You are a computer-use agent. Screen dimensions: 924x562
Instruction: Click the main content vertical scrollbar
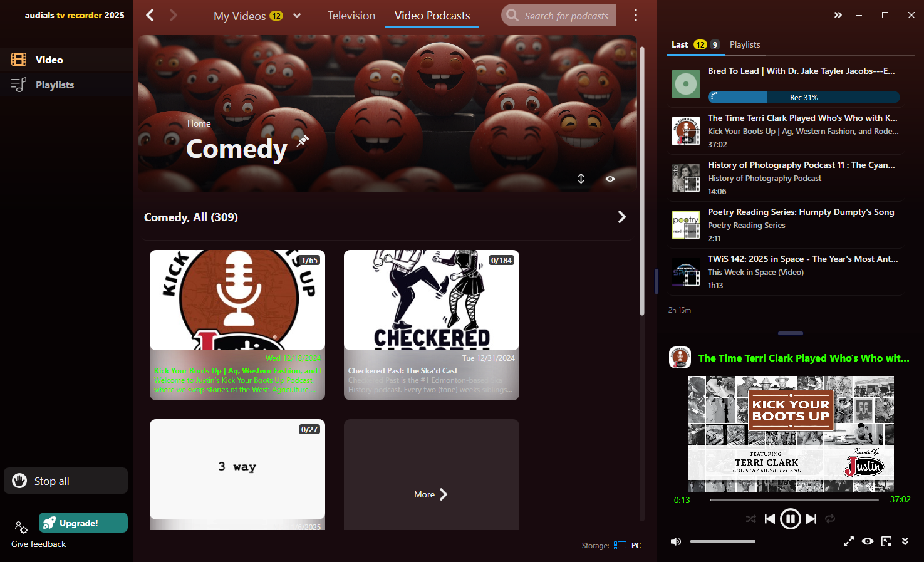click(642, 182)
